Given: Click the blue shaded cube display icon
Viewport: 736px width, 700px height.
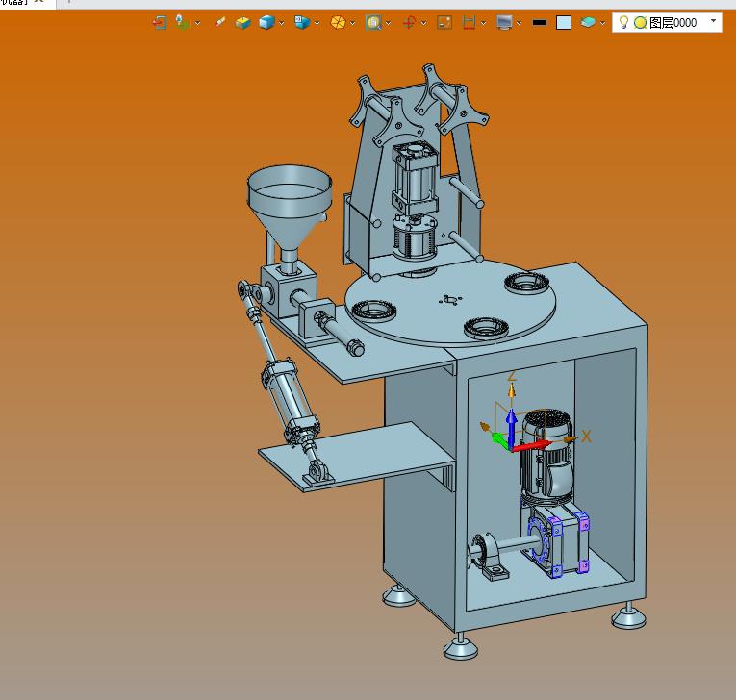Looking at the screenshot, I should pyautogui.click(x=266, y=22).
